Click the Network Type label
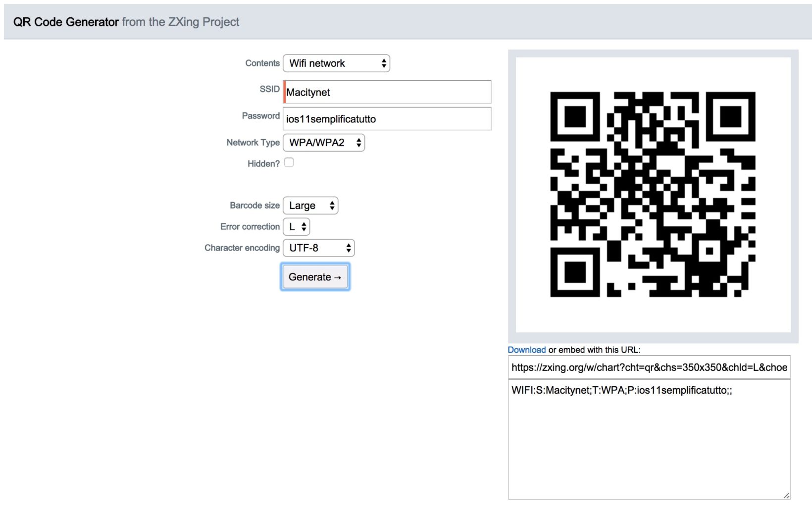The image size is (812, 521). click(x=253, y=143)
